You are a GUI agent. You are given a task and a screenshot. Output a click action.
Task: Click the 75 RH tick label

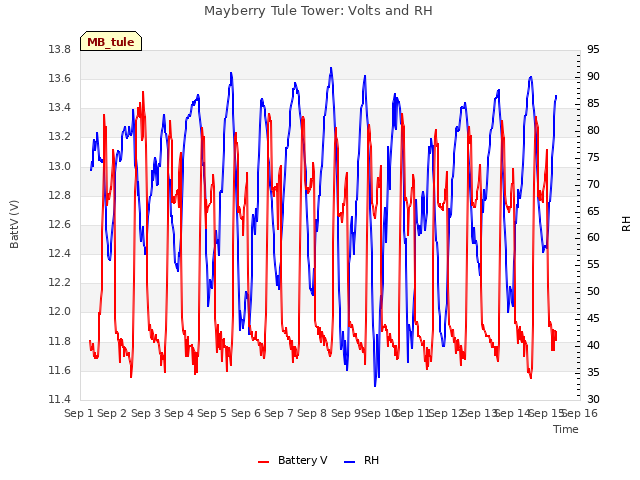click(x=593, y=157)
